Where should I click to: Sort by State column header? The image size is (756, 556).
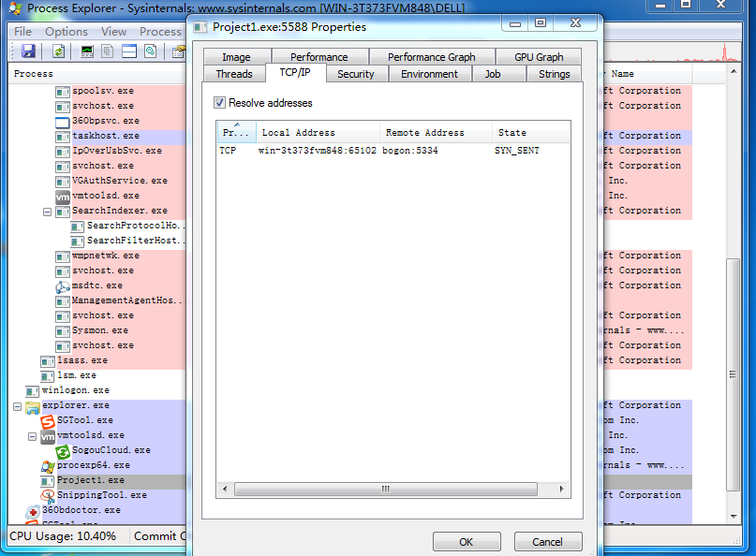531,133
